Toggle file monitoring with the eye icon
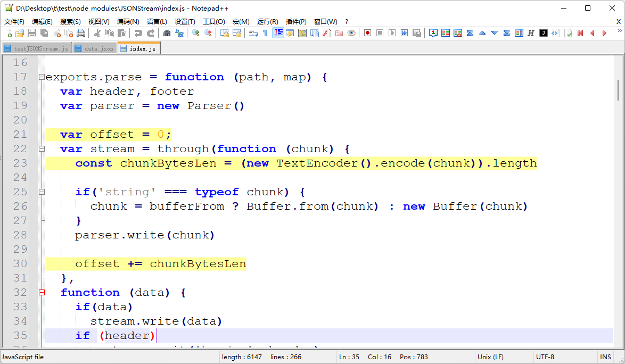This screenshot has width=625, height=364. click(351, 33)
